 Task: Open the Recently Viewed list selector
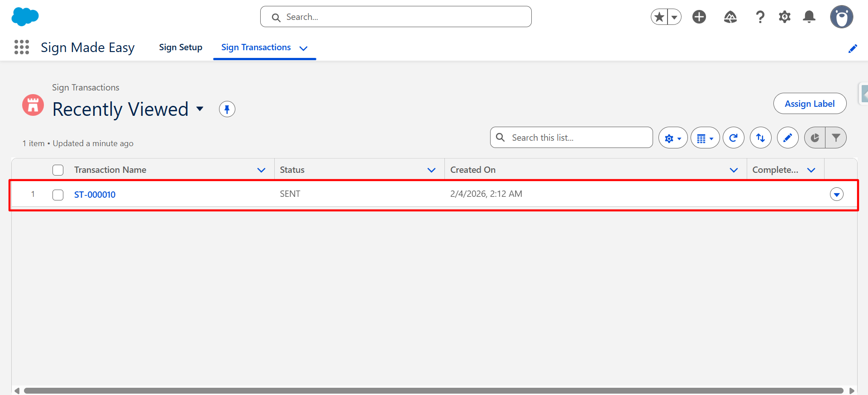point(200,109)
